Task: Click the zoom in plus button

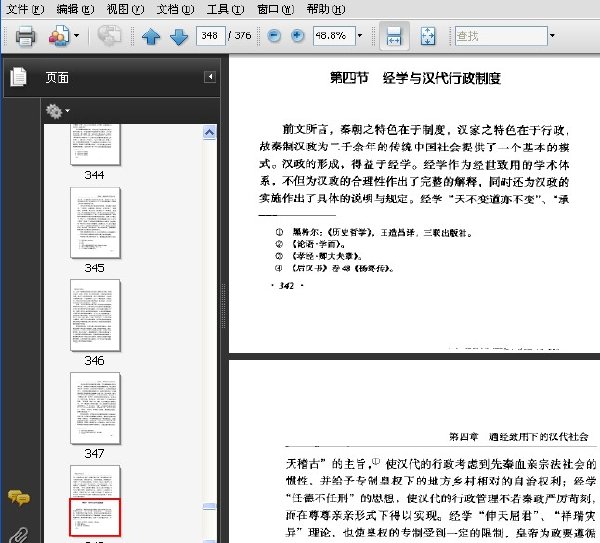Action: pos(297,36)
